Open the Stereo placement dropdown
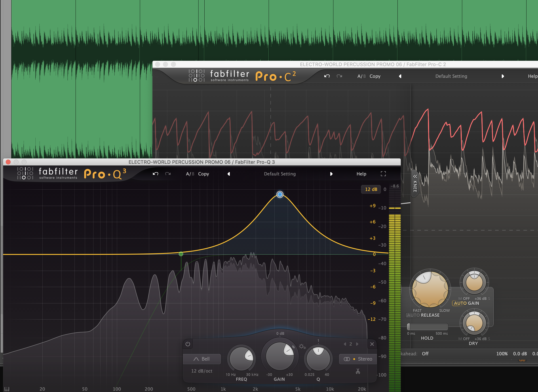Image resolution: width=538 pixels, height=392 pixels. point(358,359)
